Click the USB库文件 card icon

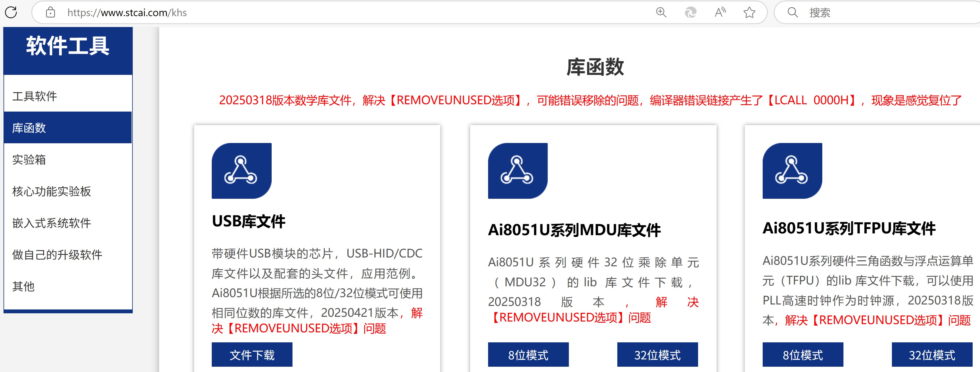coord(242,171)
